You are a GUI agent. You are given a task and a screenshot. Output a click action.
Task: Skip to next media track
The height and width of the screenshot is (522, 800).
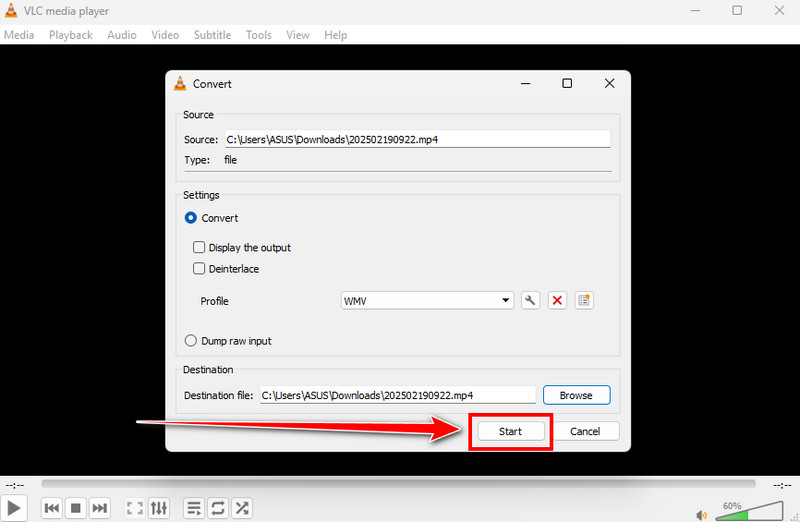99,508
